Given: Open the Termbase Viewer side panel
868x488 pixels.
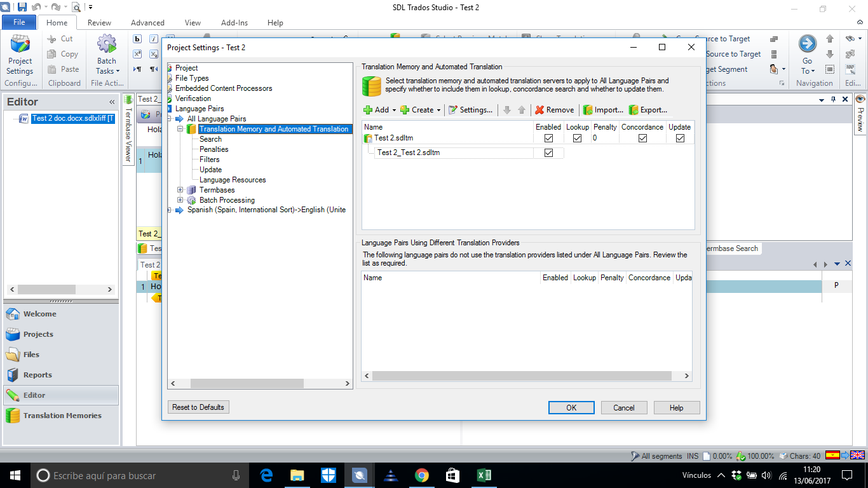Looking at the screenshot, I should [x=128, y=129].
